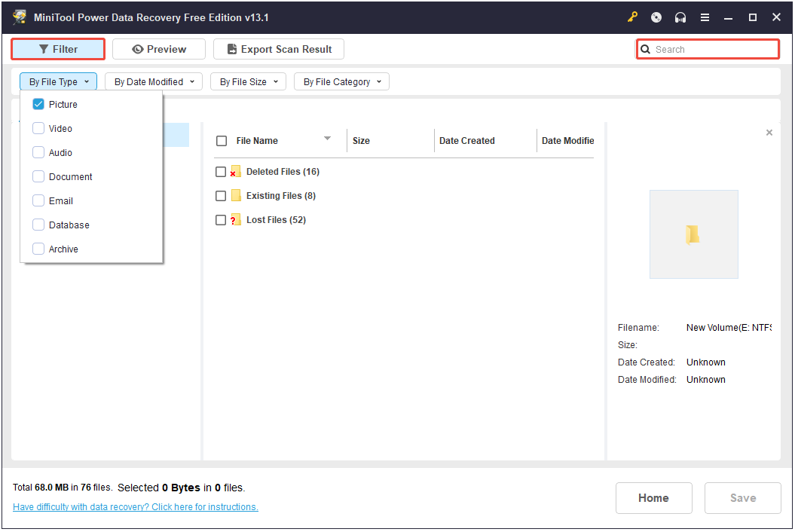This screenshot has height=532, width=795.
Task: Select the Lost Files (52) row text
Action: tap(277, 219)
